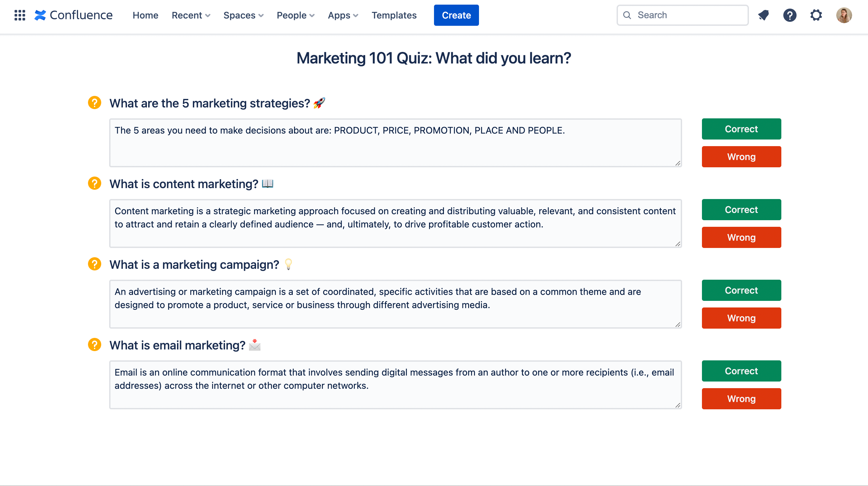Image resolution: width=868 pixels, height=486 pixels.
Task: Focus the Search input field
Action: point(683,15)
